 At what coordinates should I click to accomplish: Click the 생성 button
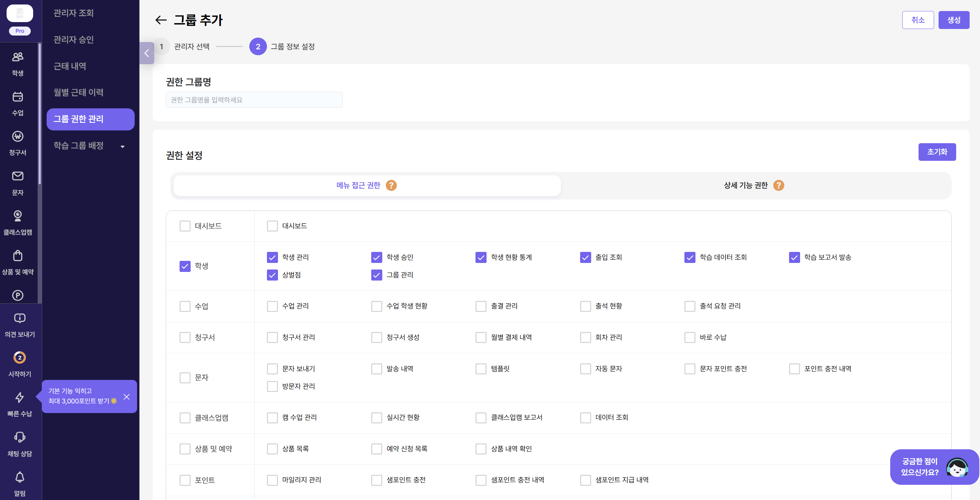(x=953, y=20)
